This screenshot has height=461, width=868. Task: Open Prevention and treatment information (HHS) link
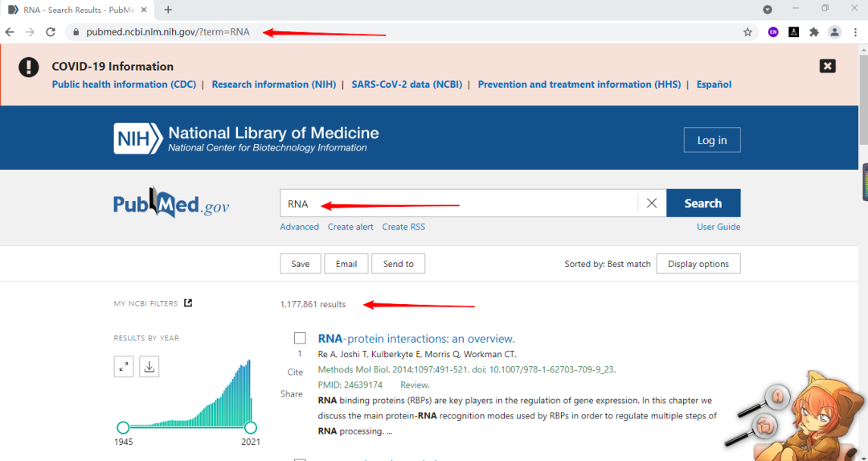pyautogui.click(x=579, y=84)
